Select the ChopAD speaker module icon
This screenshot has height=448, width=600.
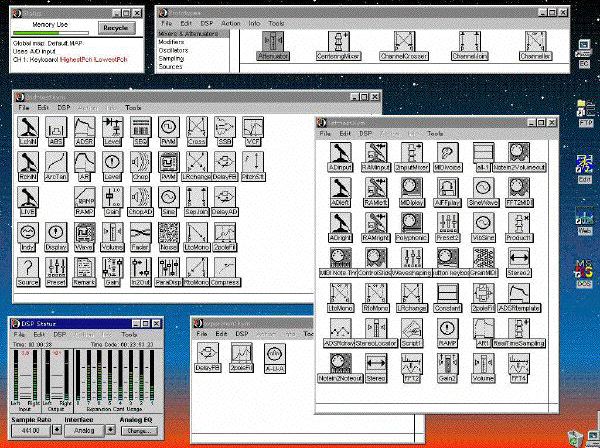coord(140,202)
